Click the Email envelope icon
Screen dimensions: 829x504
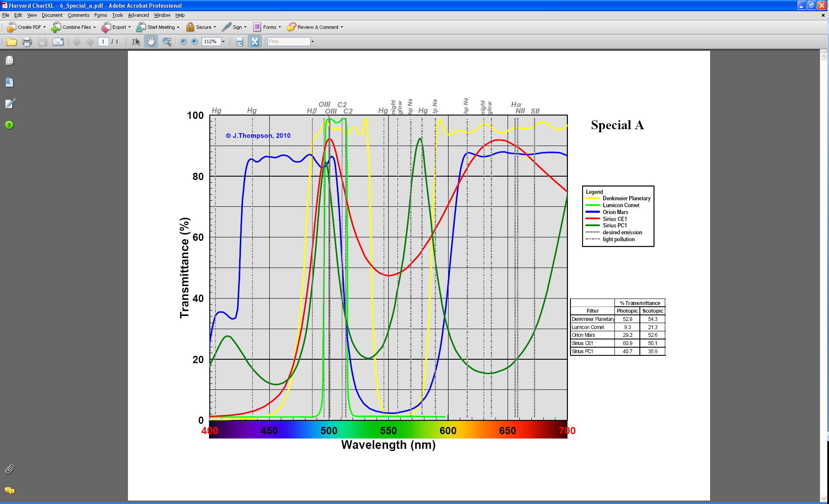[x=58, y=42]
